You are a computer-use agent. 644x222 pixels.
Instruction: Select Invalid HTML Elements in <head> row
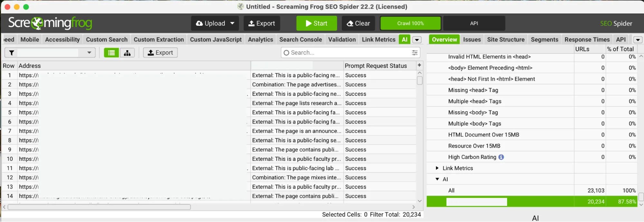coord(532,57)
